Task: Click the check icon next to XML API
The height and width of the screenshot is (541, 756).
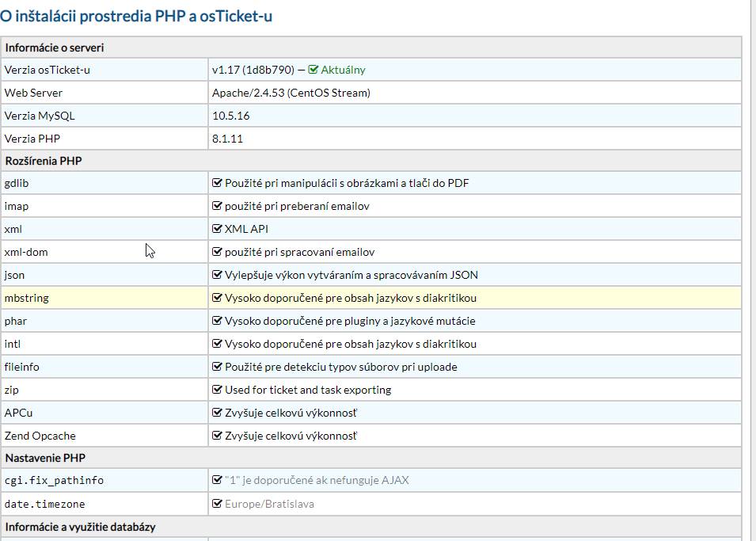Action: point(217,229)
